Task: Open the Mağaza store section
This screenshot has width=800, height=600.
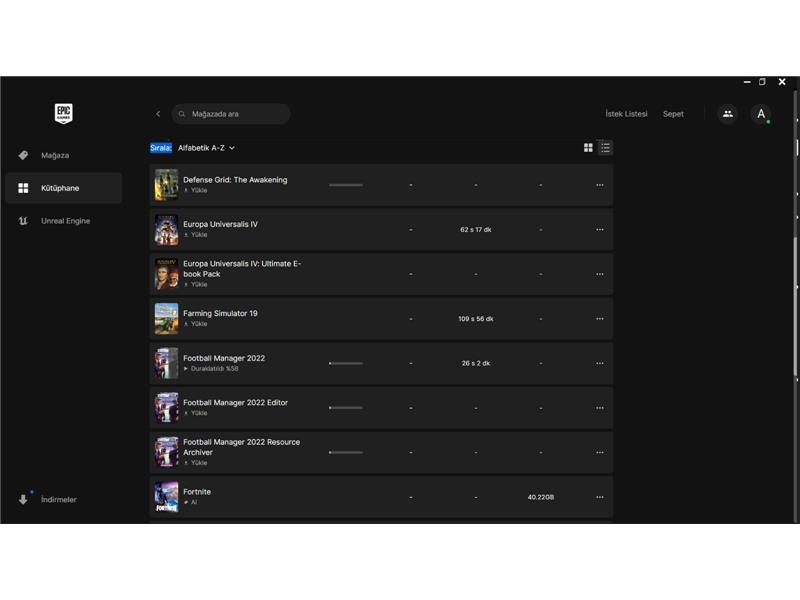Action: coord(64,155)
